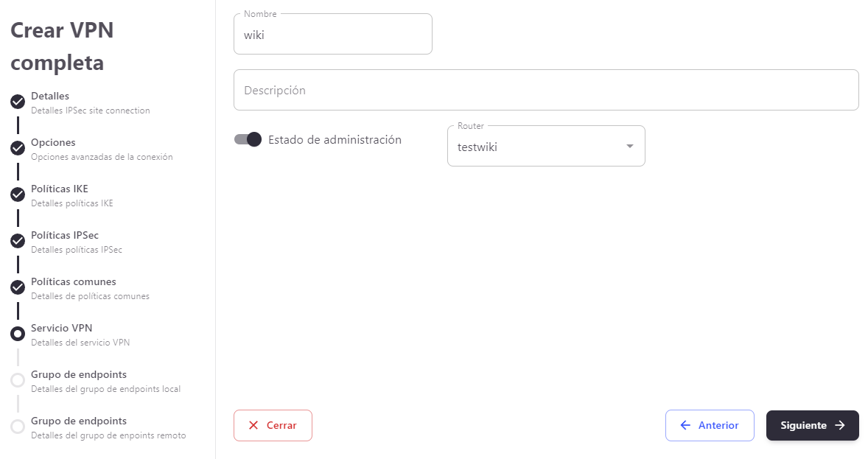Click the forward arrow icon on Siguiente
The height and width of the screenshot is (459, 868).
point(840,425)
